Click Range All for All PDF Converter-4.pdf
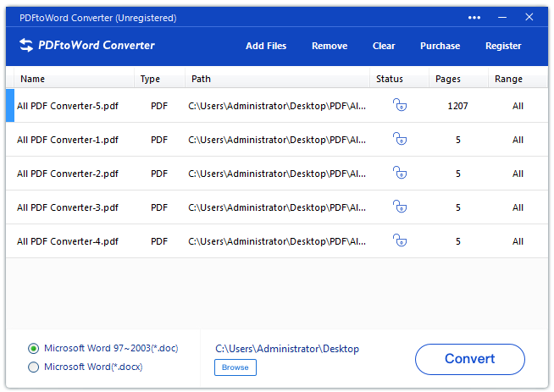Screen dimensions: 554x392 tap(518, 241)
